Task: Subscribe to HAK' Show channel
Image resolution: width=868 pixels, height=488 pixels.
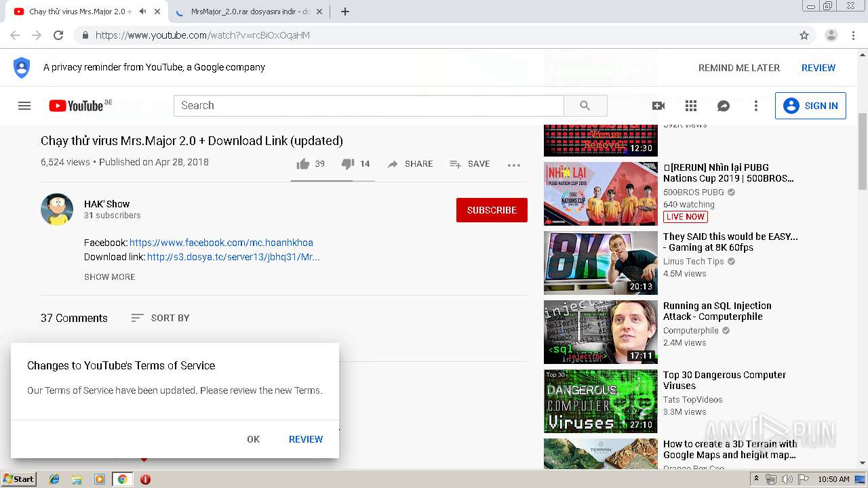Action: [x=492, y=210]
